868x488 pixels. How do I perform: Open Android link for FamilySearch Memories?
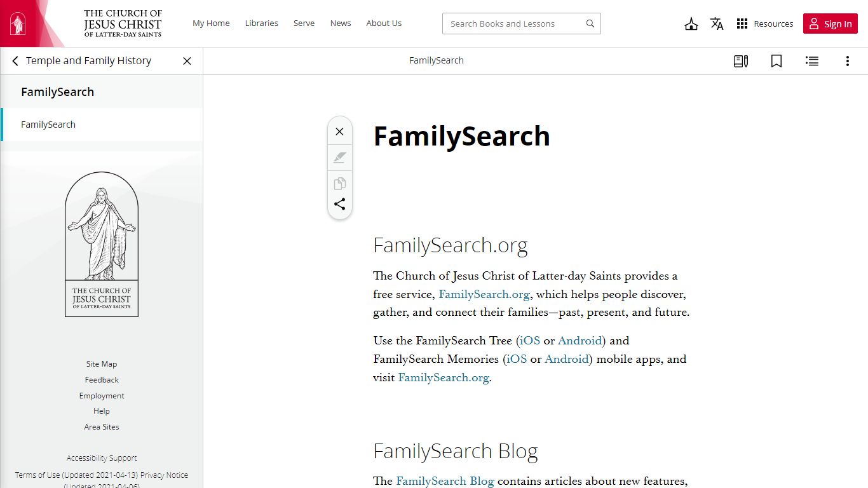pos(566,360)
